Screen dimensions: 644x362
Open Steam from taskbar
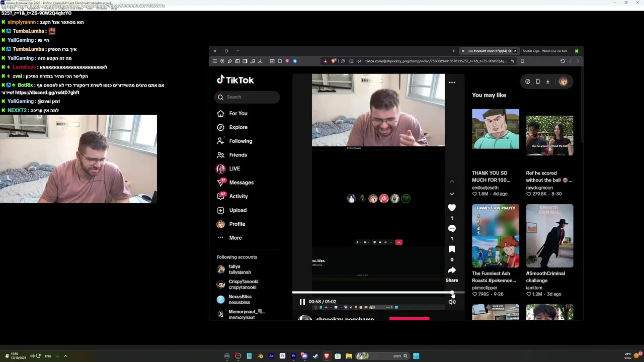point(315,356)
